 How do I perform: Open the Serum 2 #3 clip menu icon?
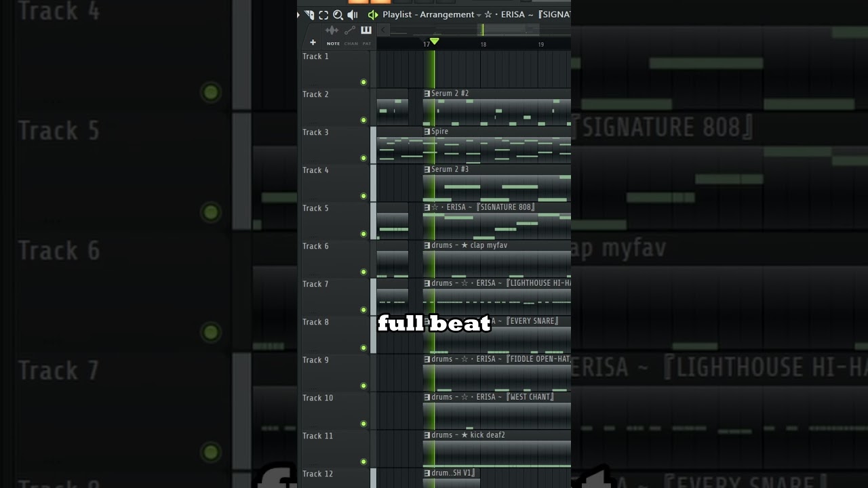point(427,169)
